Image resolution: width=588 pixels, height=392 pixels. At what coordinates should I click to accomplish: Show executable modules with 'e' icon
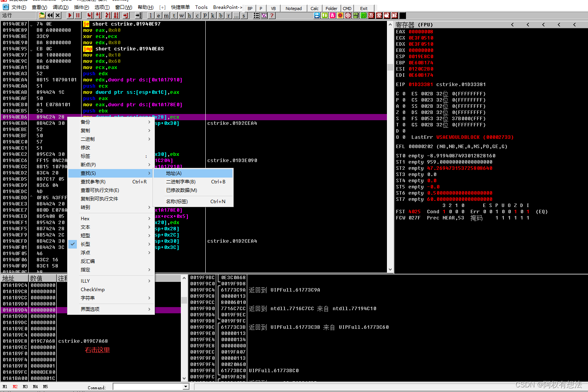[158, 16]
